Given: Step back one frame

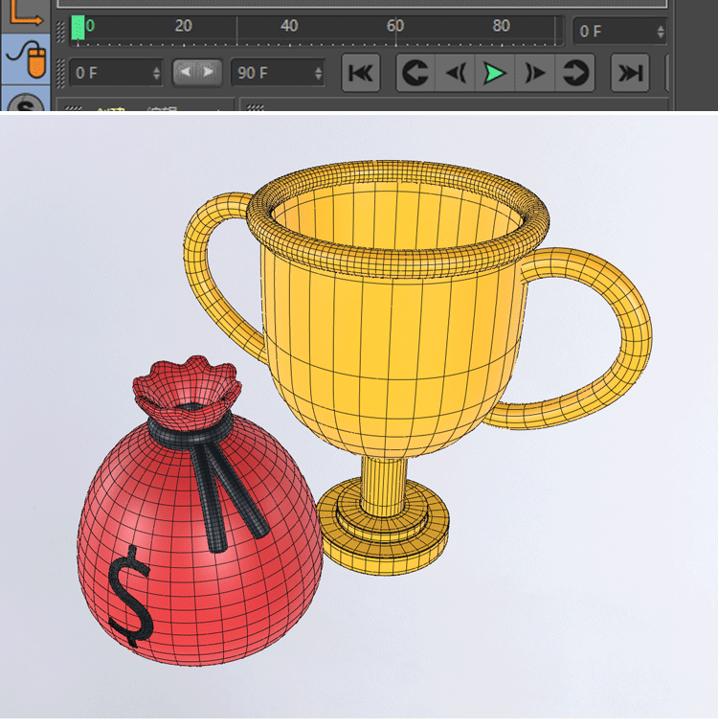Looking at the screenshot, I should pos(456,74).
